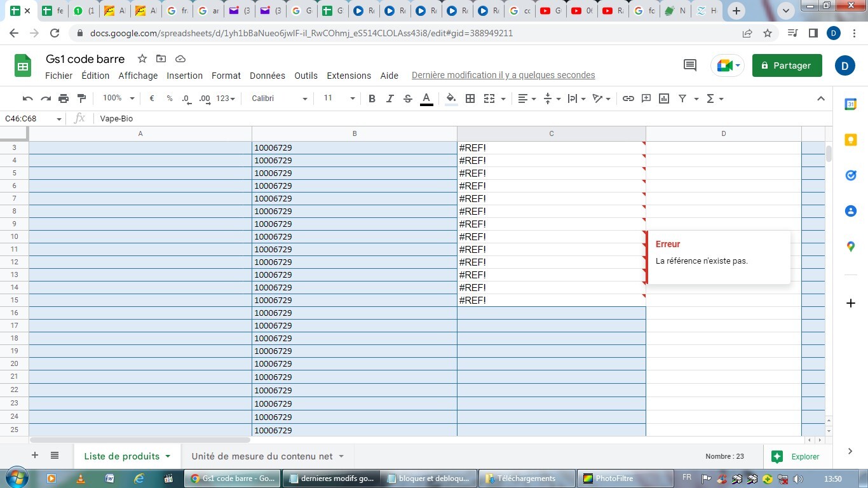The image size is (868, 488).
Task: Open Google Maps side panel
Action: [x=851, y=247]
